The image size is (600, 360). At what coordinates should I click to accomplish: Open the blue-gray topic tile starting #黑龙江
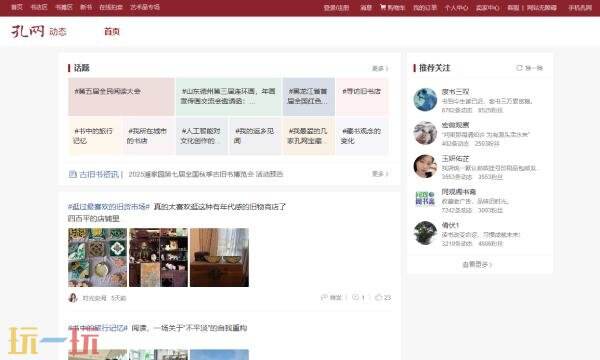pos(308,96)
